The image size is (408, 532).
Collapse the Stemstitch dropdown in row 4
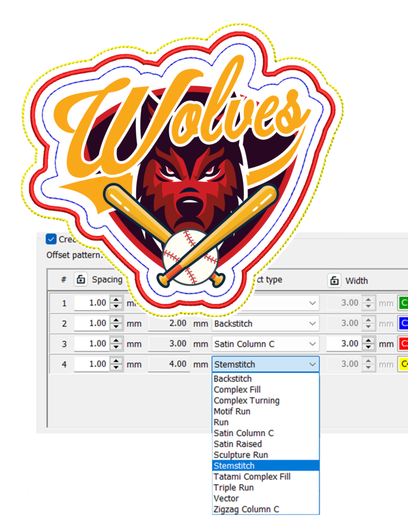pos(312,364)
